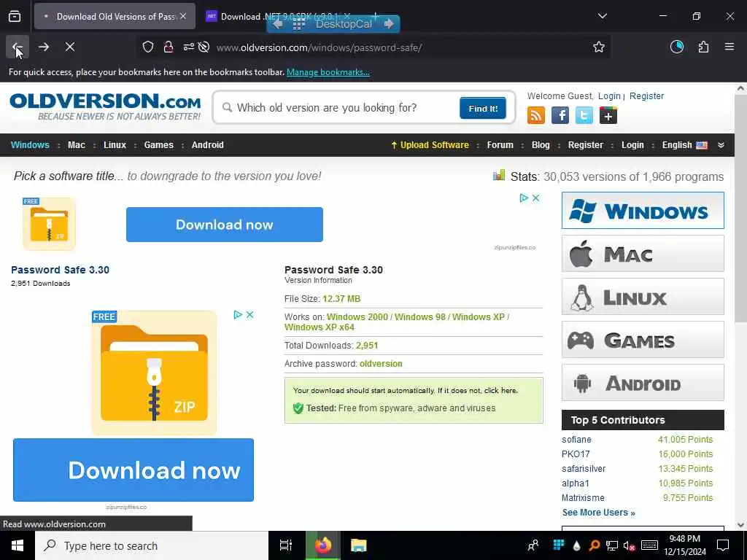The height and width of the screenshot is (560, 747).
Task: Click the Register link beside Welcome Guest
Action: click(x=646, y=96)
